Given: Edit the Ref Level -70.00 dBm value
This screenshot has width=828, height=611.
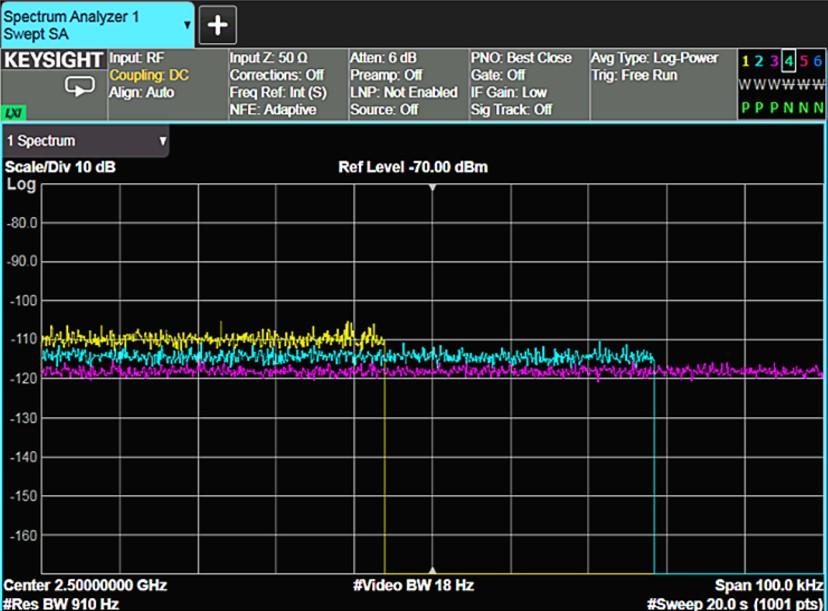Looking at the screenshot, I should tap(413, 167).
